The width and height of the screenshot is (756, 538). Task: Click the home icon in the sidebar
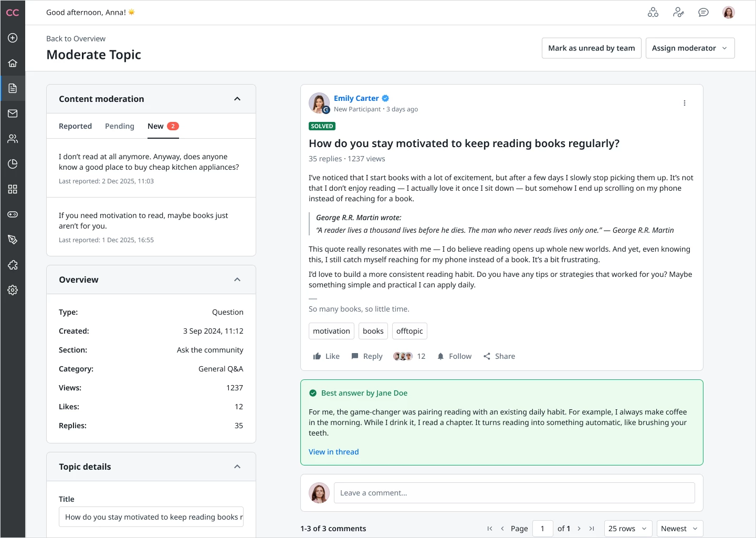[13, 63]
